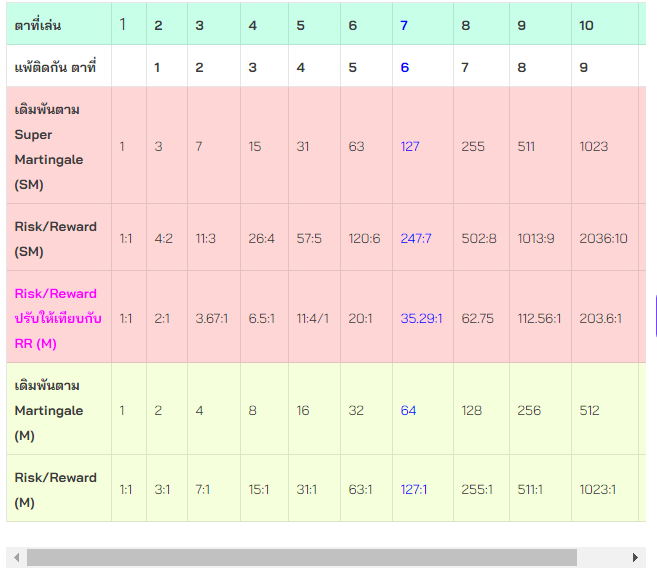Screen dimensions: 657x573
Task: Select the blue 247:7 Risk/Reward (SM) cell
Action: pyautogui.click(x=415, y=238)
